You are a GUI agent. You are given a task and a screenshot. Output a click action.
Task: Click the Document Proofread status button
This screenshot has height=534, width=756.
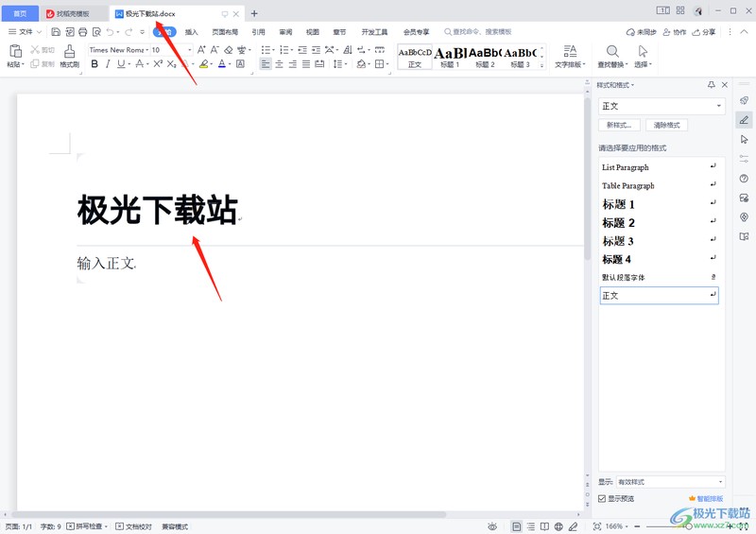[x=133, y=526]
